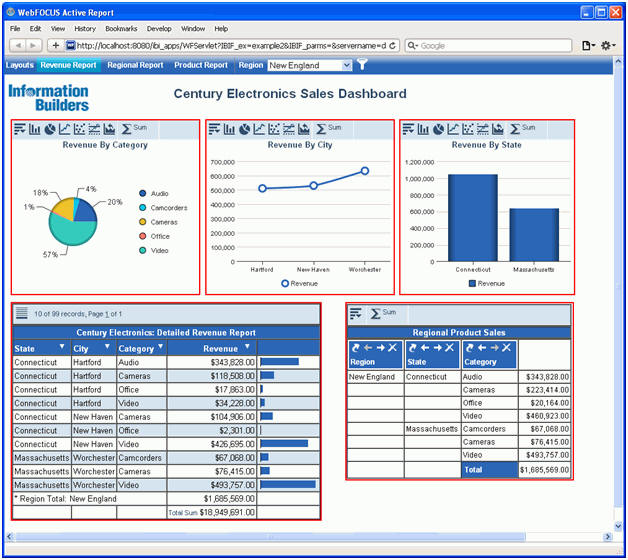This screenshot has height=560, width=628.
Task: Open Develop menu
Action: click(159, 29)
